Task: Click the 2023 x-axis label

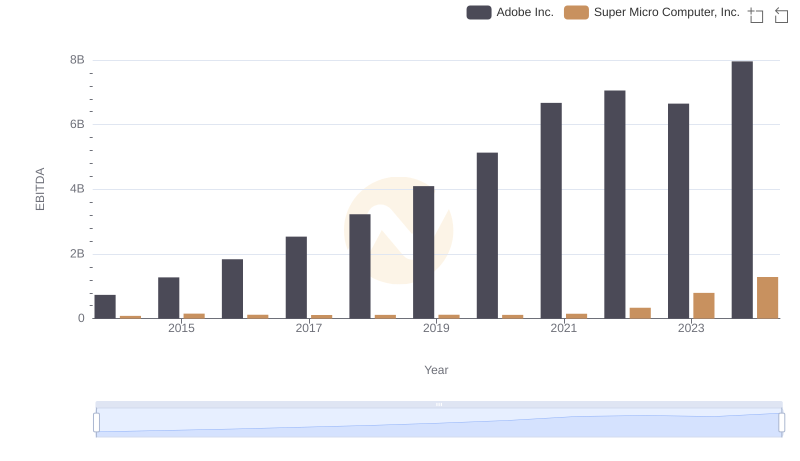Action: coord(691,328)
